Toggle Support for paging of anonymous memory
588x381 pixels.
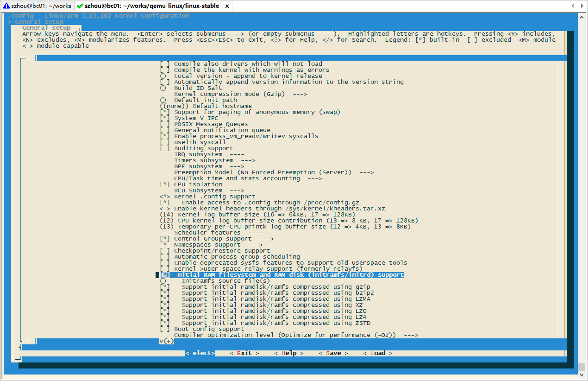tap(250, 112)
